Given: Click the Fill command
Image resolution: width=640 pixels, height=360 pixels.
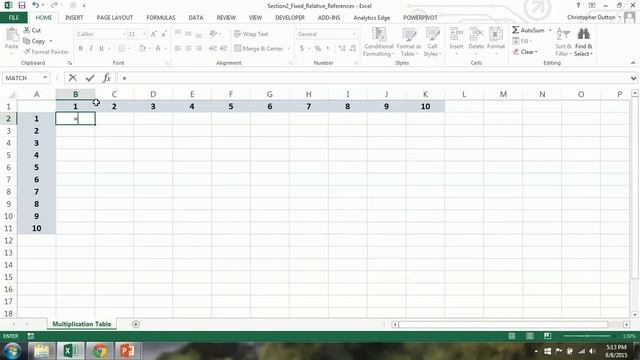Looking at the screenshot, I should pos(521,41).
